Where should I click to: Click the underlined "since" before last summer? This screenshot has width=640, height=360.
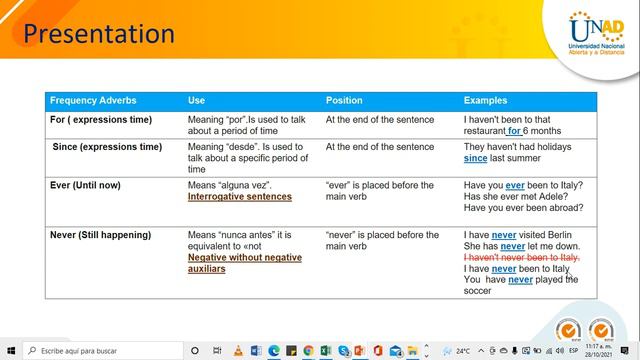[476, 158]
